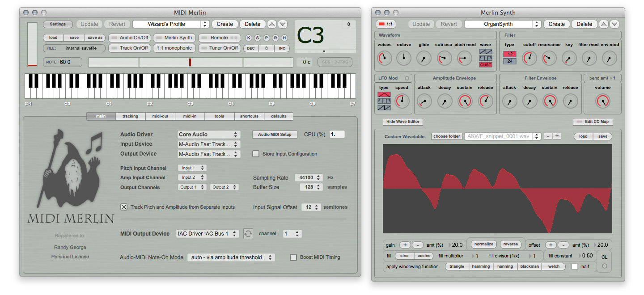The image size is (644, 295).
Task: Open the Audio Driver Core Audio dropdown
Action: click(208, 135)
